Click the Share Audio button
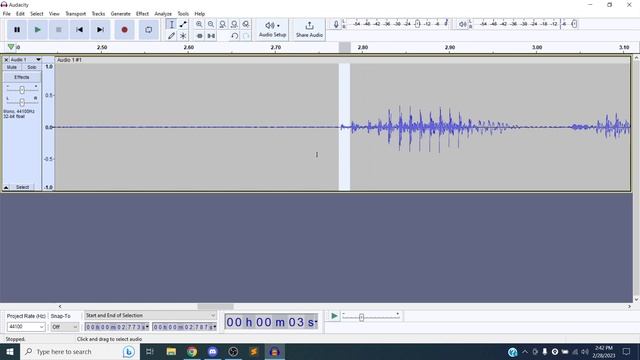 pyautogui.click(x=309, y=29)
